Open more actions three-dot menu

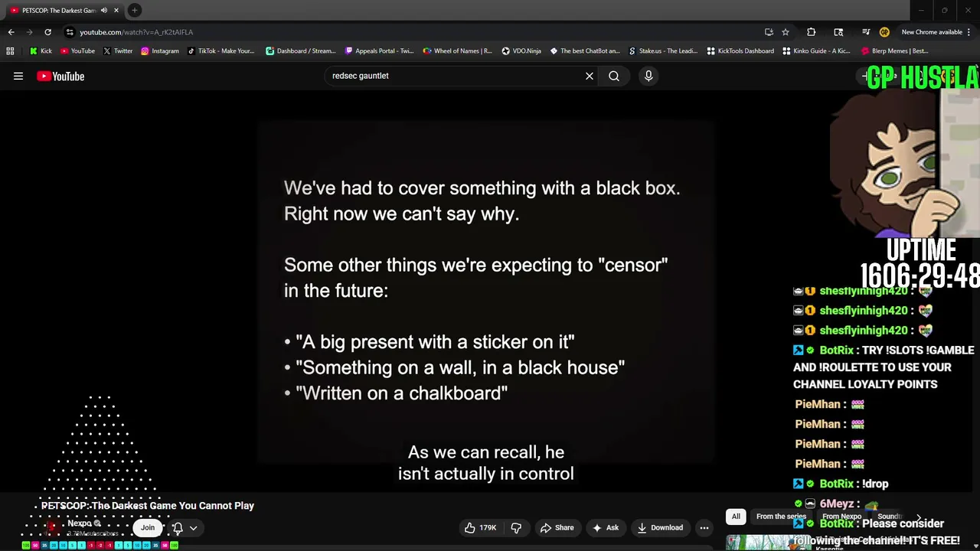pyautogui.click(x=704, y=527)
